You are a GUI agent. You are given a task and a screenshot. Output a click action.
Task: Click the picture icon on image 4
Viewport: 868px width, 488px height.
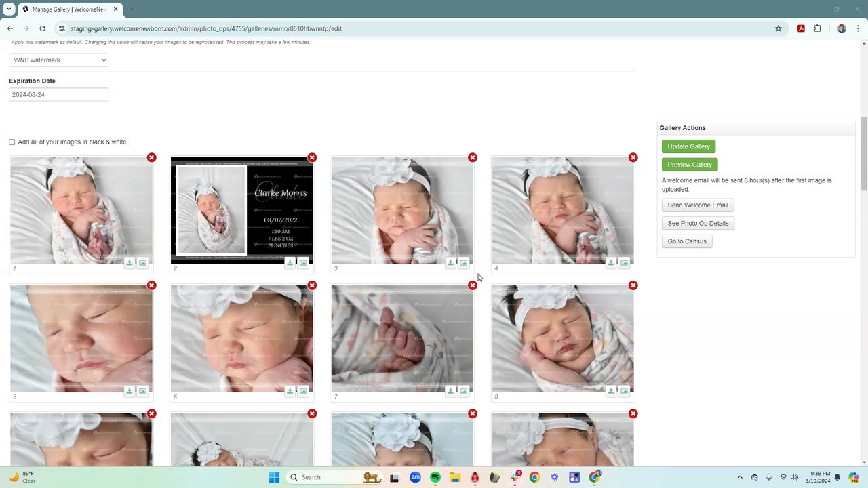coord(624,262)
